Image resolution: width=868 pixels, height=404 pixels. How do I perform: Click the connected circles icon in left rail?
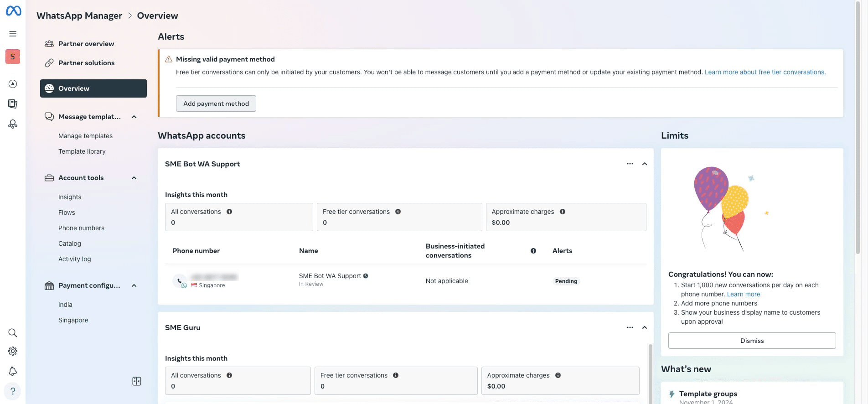click(x=13, y=124)
